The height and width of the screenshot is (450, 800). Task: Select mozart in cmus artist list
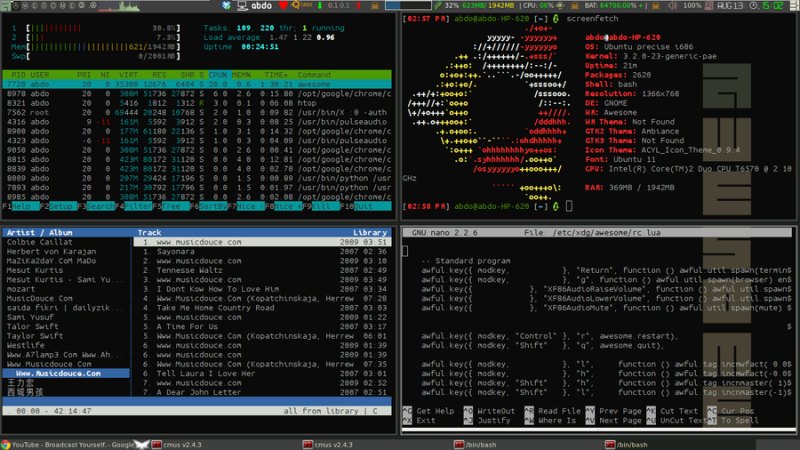20,289
